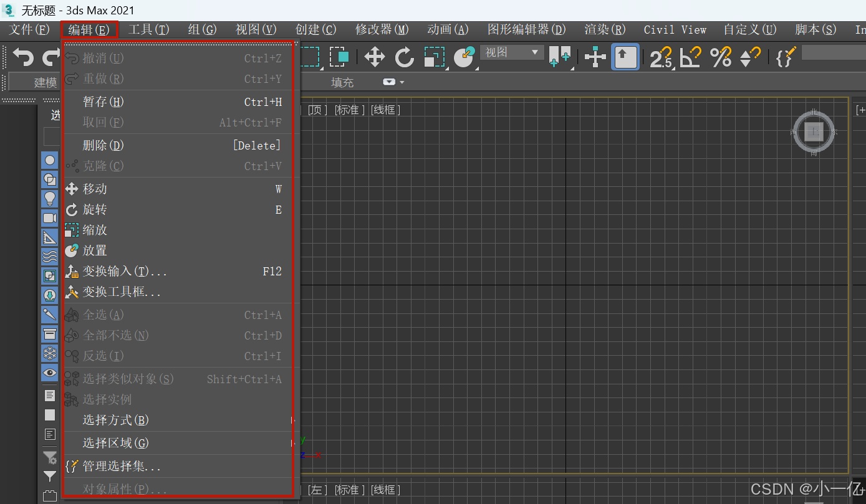The height and width of the screenshot is (504, 866).
Task: Choose 移动 in the Edit menu
Action: click(178, 189)
